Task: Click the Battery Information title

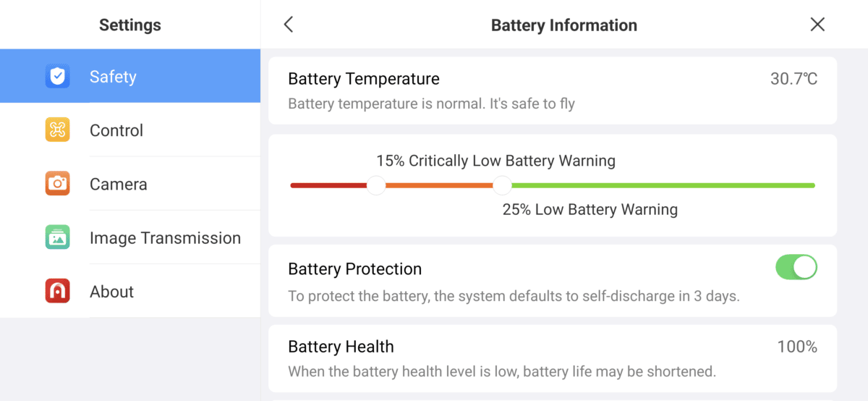Action: [564, 25]
